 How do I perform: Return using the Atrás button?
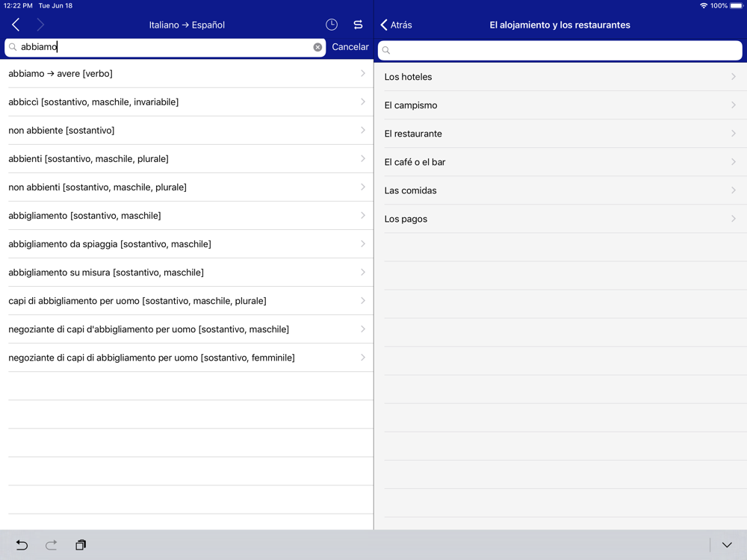(x=397, y=25)
